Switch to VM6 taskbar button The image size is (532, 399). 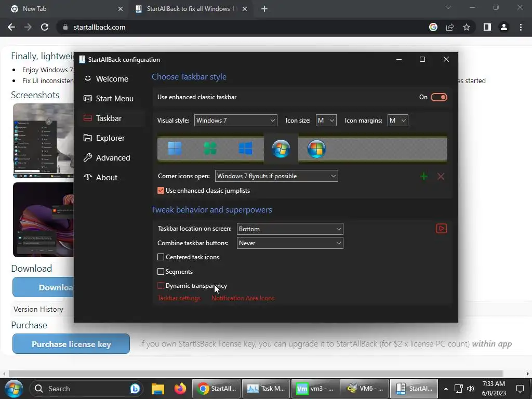[364, 389]
